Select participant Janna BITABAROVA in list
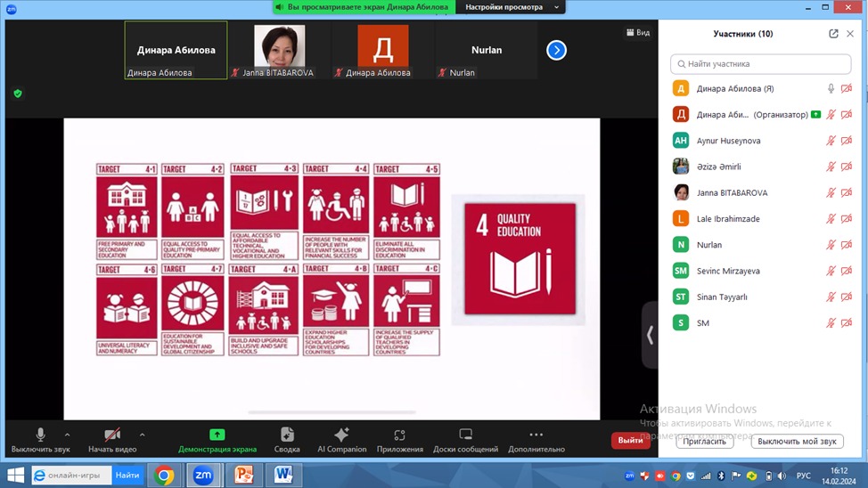The width and height of the screenshot is (868, 488). [762, 192]
